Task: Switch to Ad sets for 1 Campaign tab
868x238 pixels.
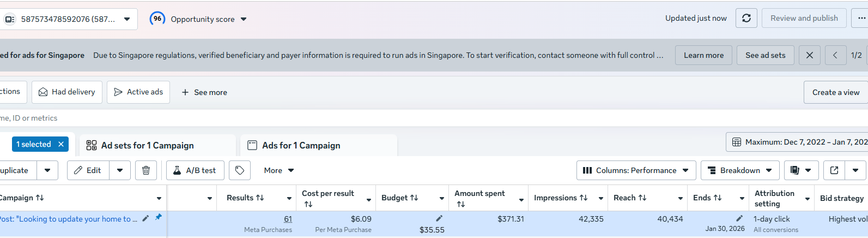Action: pos(147,145)
